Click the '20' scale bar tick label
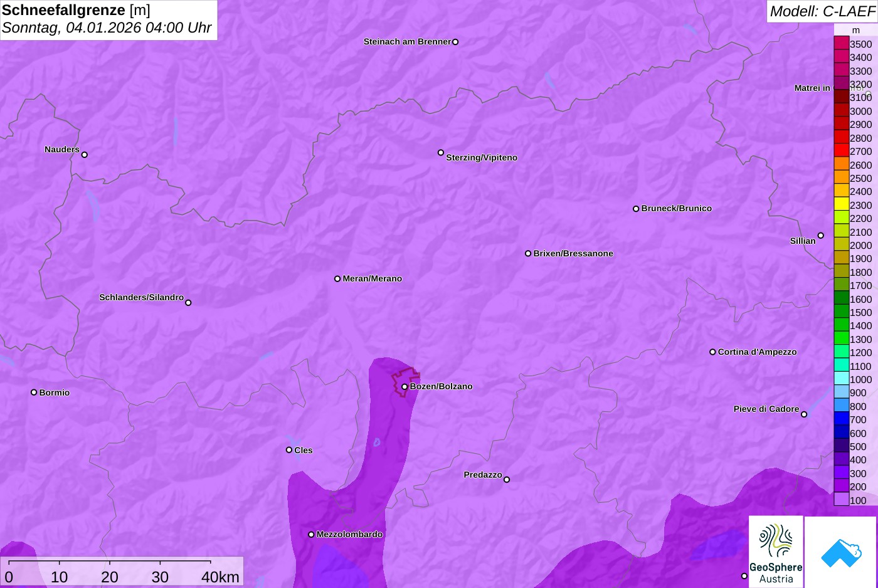Viewport: 878px width, 588px height. coord(110,577)
